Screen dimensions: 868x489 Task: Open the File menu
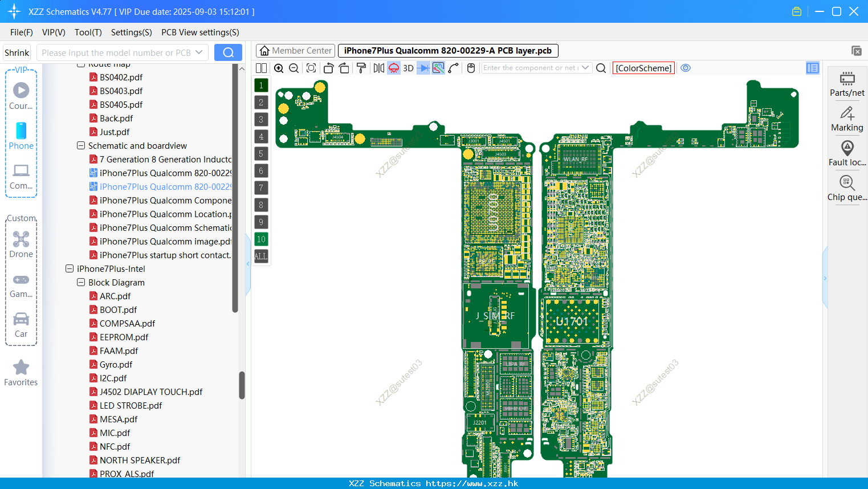coord(22,32)
